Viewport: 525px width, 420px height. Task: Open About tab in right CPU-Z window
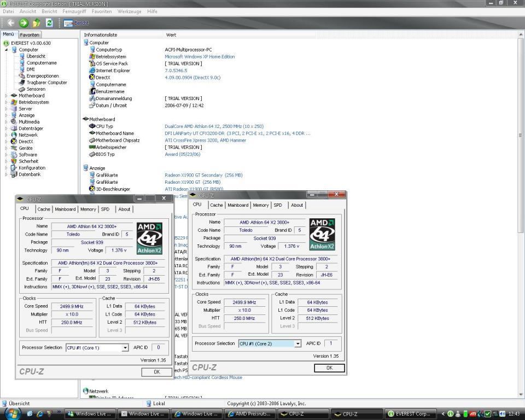296,205
